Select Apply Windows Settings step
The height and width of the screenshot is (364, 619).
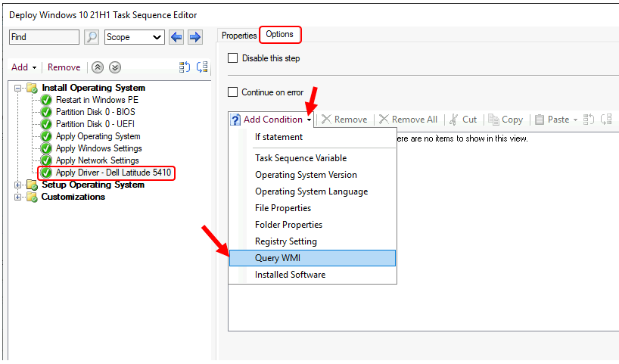pos(98,148)
